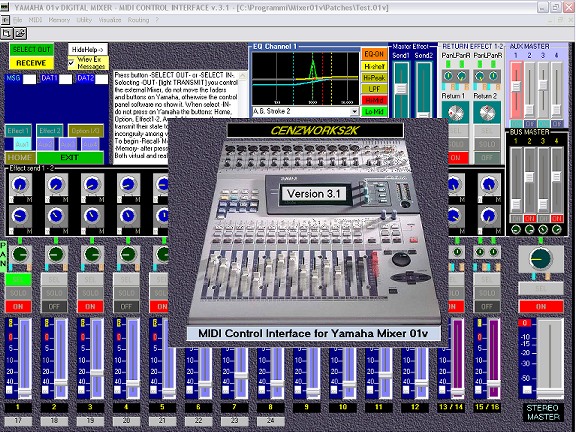Toggle channel 1 SOLO button

pos(18,293)
